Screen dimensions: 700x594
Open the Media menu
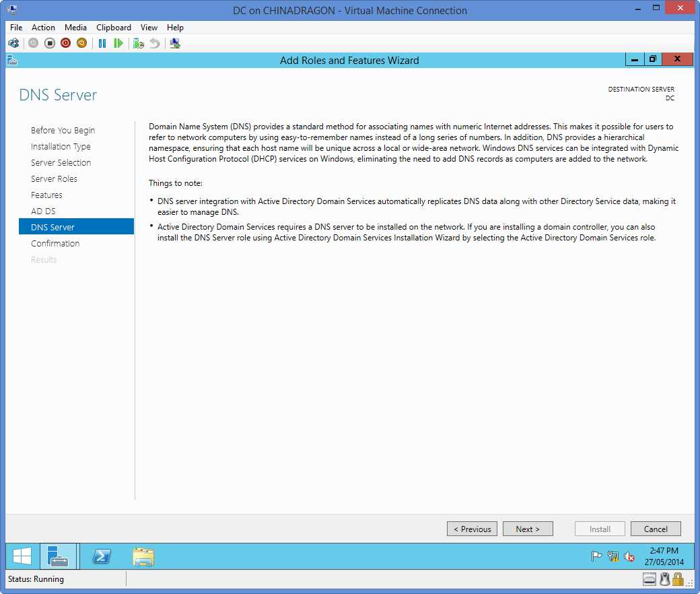[x=75, y=27]
